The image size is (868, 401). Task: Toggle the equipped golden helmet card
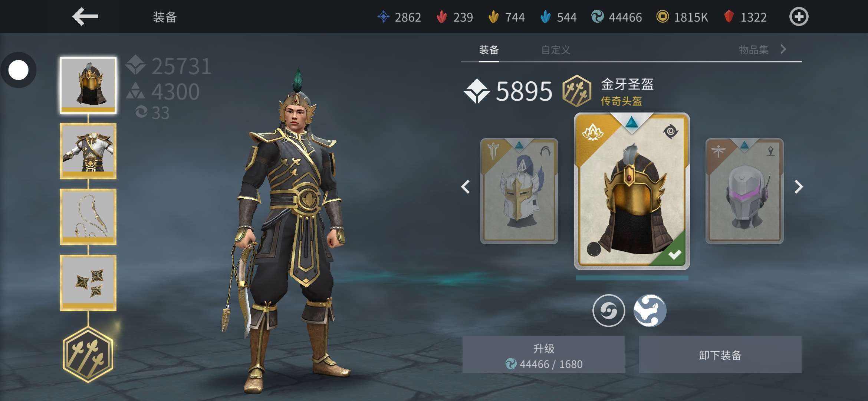[x=632, y=191]
